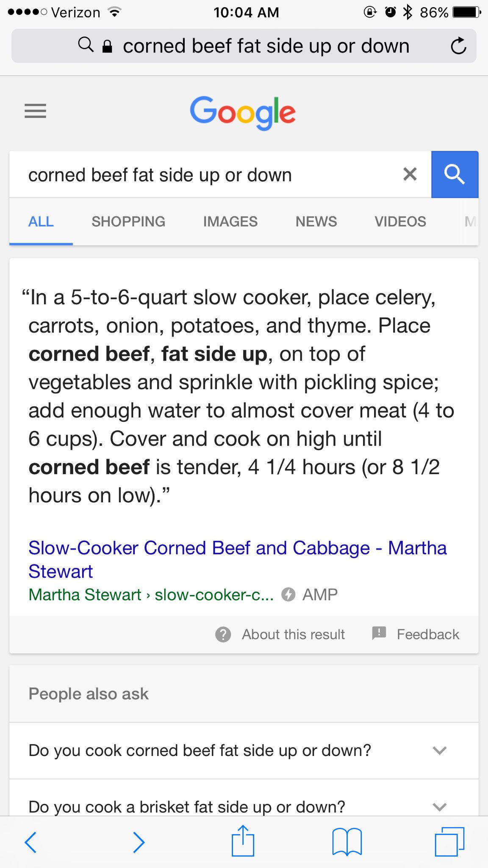Viewport: 488px width, 868px height.
Task: Tap the reload page icon
Action: click(458, 46)
